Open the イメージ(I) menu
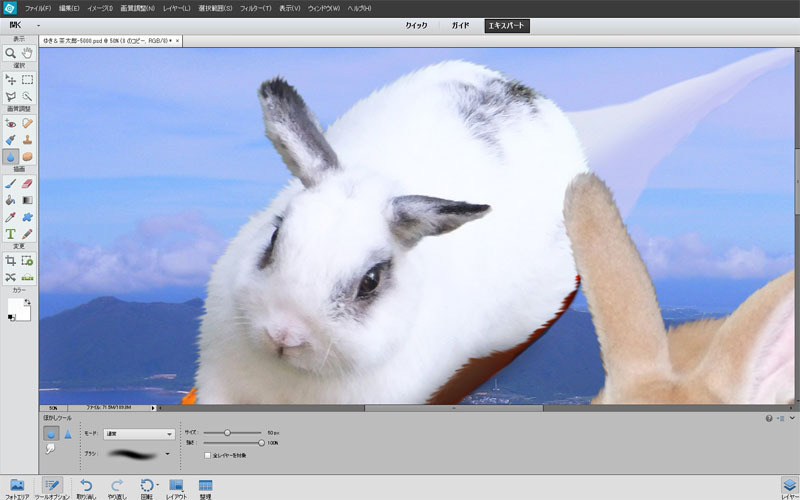This screenshot has height=500, width=800. (x=100, y=8)
